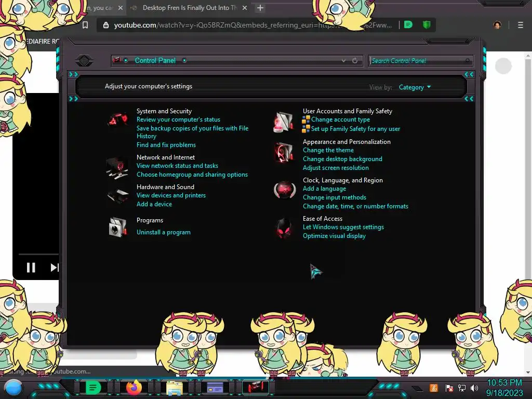This screenshot has width=532, height=399.
Task: Click the network tray icon
Action: [462, 388]
